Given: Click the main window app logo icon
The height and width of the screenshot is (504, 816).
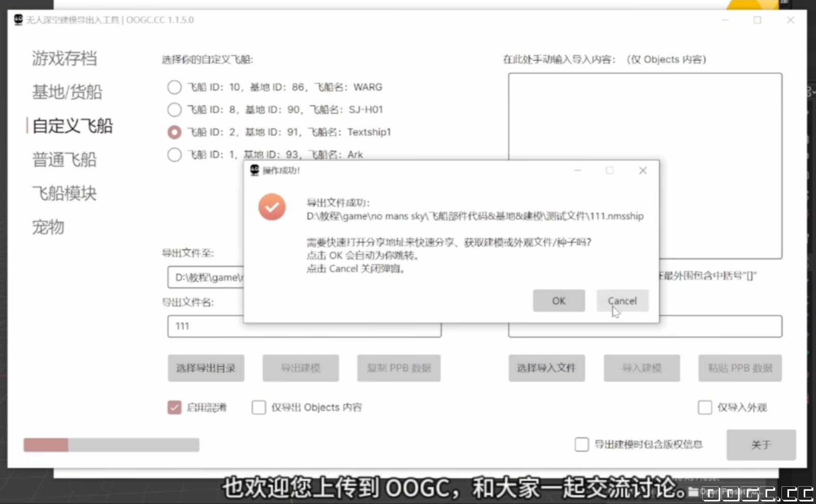Looking at the screenshot, I should (18, 20).
